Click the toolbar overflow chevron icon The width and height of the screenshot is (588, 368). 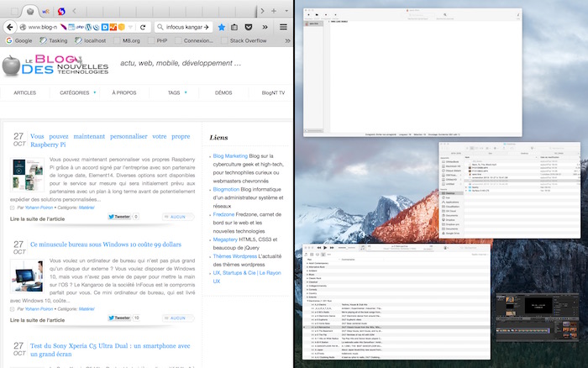(265, 27)
